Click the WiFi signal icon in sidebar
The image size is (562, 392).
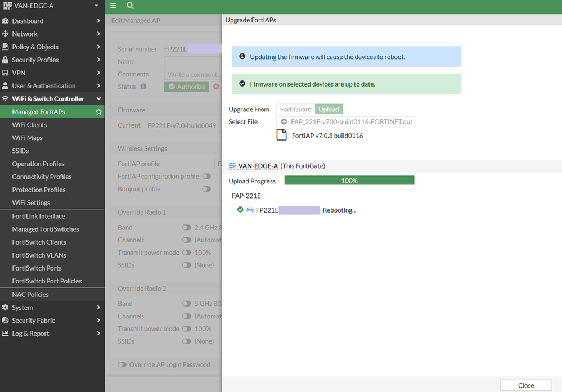coord(5,98)
